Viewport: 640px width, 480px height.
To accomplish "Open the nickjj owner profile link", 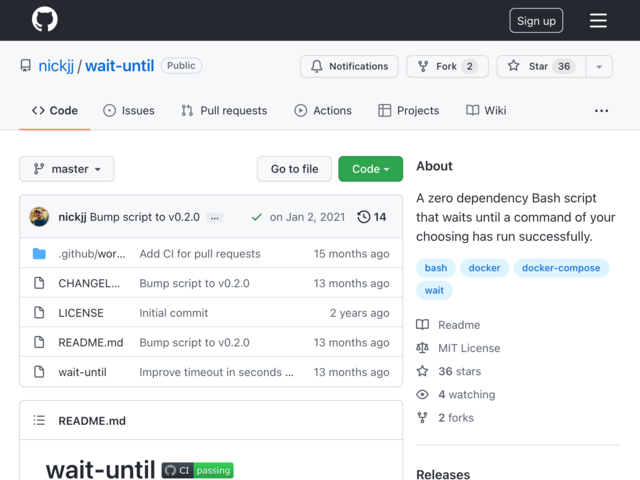I will tap(56, 66).
